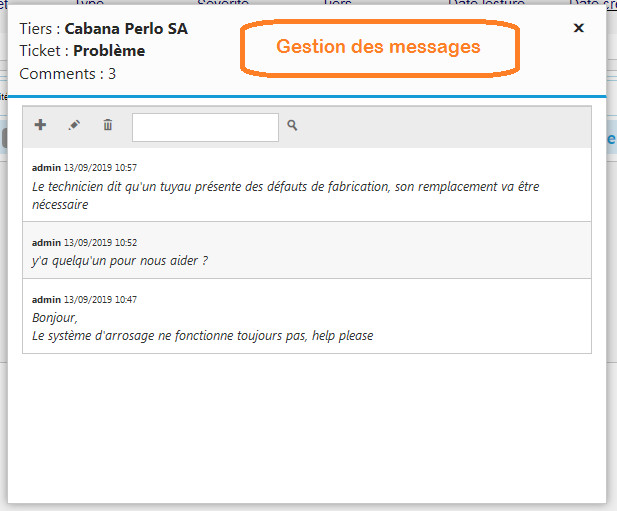617x511 pixels.
Task: Click the pencil edit message icon
Action: [74, 126]
